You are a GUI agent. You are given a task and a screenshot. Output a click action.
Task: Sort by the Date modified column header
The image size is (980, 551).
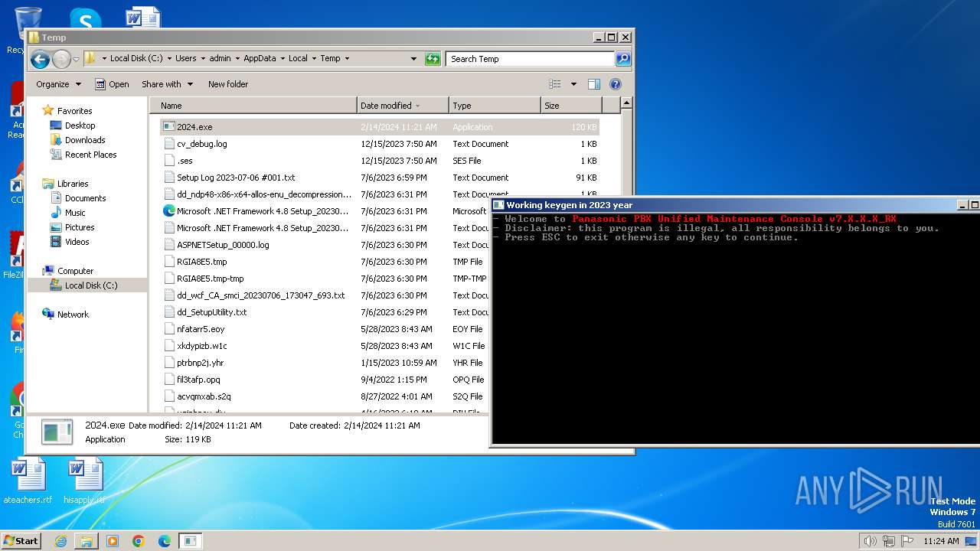pos(403,106)
